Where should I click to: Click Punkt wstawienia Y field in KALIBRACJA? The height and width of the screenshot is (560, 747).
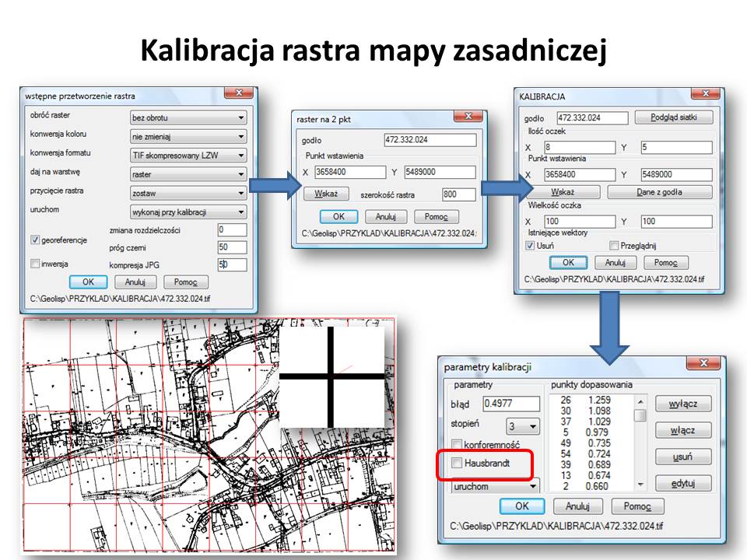tap(676, 175)
